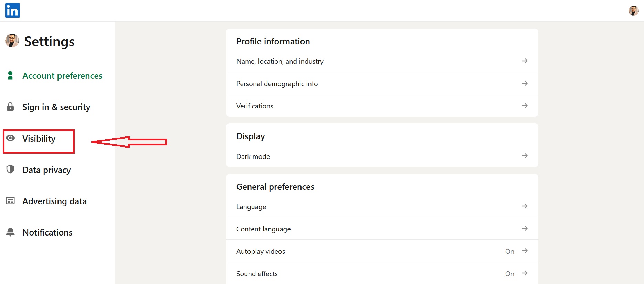
Task: Open Personal demographic info
Action: point(382,83)
